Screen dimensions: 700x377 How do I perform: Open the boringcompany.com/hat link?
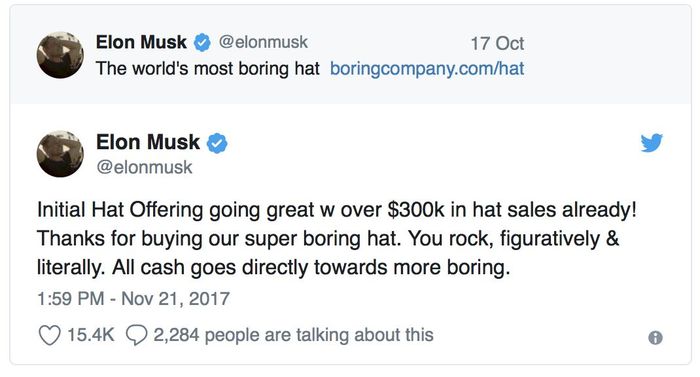click(427, 68)
